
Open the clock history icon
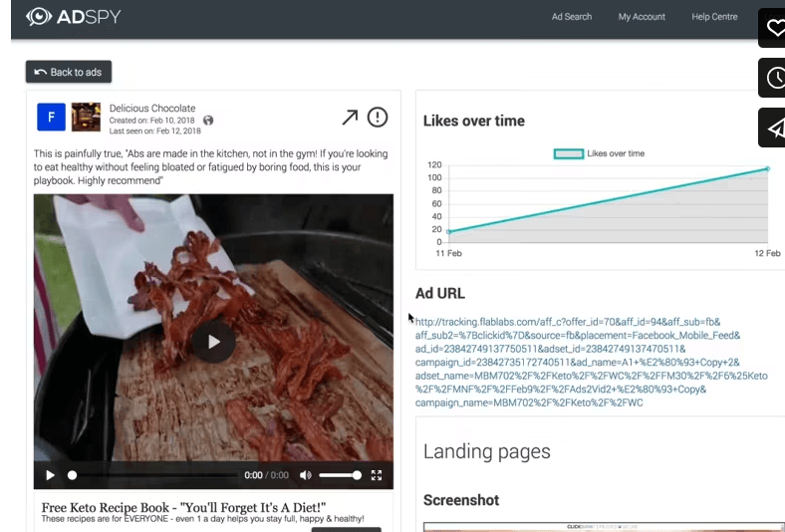774,78
